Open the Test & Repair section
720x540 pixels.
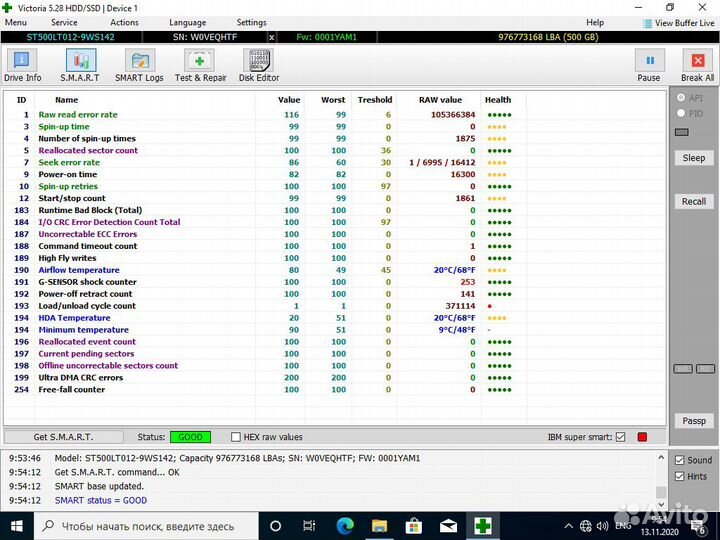(x=200, y=65)
